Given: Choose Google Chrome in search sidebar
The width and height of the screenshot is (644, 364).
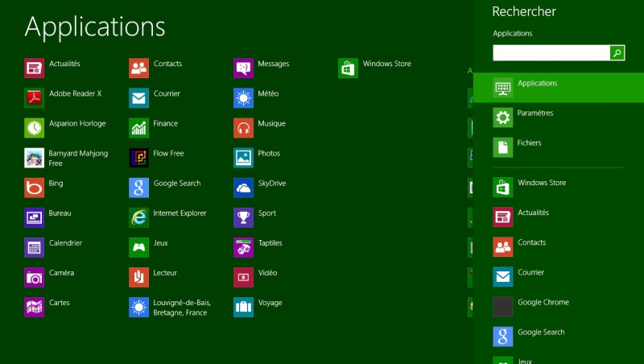Looking at the screenshot, I should [559, 307].
